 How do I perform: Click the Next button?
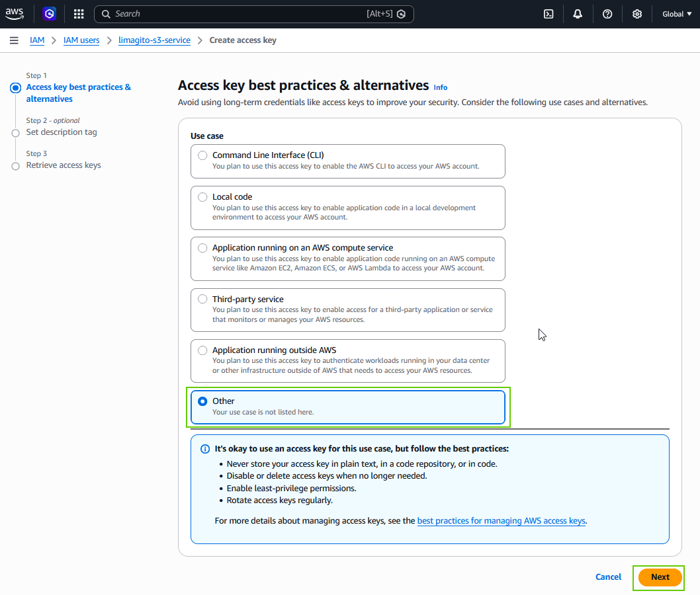[x=660, y=577]
